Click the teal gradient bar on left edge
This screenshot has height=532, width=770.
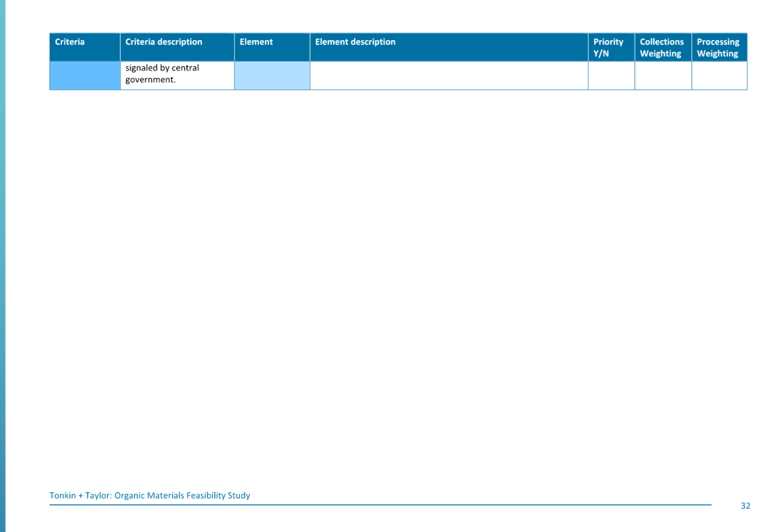coord(4,265)
